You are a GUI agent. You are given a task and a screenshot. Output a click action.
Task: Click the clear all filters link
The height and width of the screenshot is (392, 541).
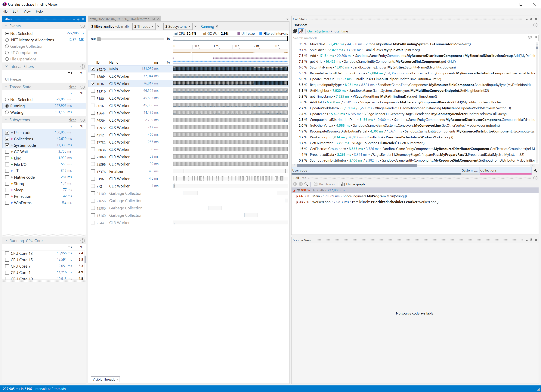coord(122,26)
